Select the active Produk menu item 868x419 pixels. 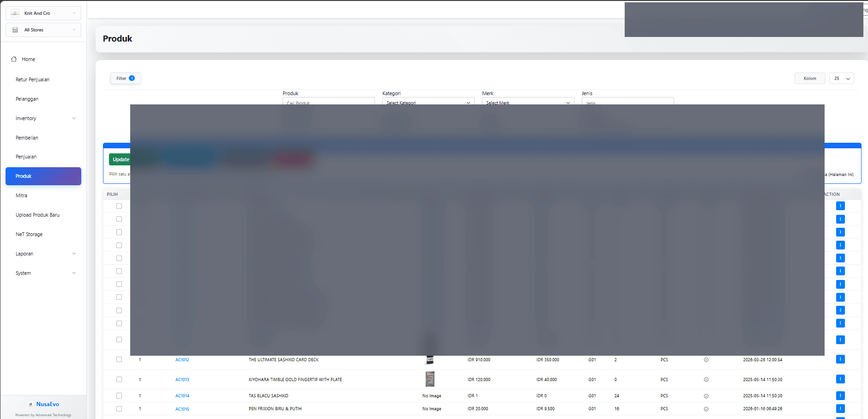[43, 176]
